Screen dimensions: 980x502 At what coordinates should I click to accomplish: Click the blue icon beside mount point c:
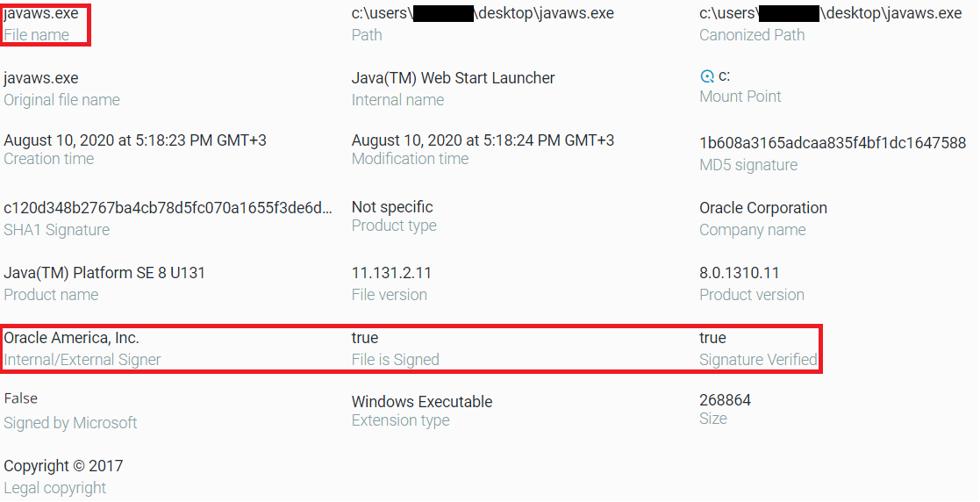click(x=707, y=77)
